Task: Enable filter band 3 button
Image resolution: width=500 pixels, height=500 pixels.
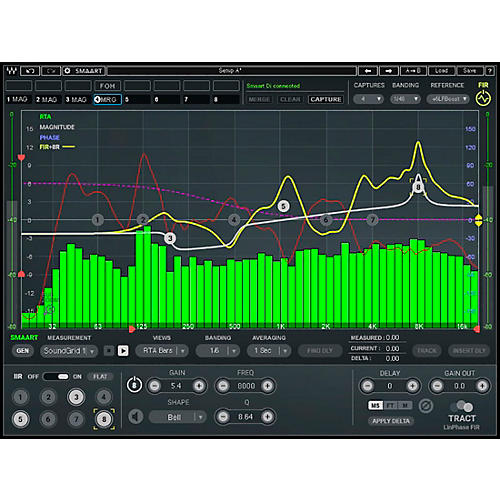Action: [x=76, y=397]
